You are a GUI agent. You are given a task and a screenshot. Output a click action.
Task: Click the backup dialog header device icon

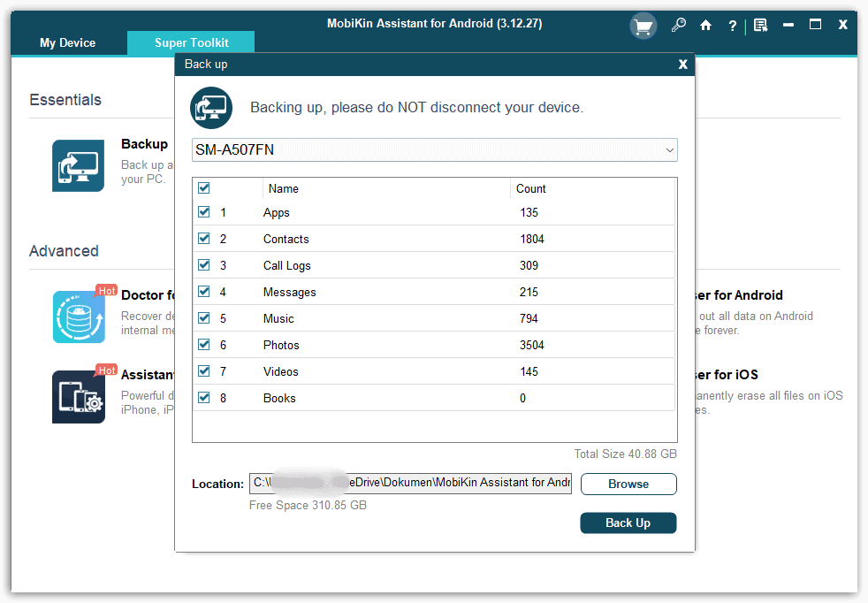click(211, 107)
